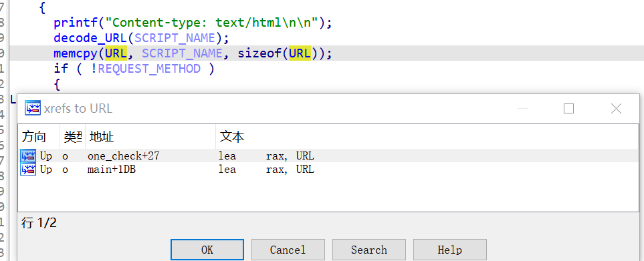Click the xref icon beside one_check+27
The height and width of the screenshot is (261, 644).
coord(28,156)
